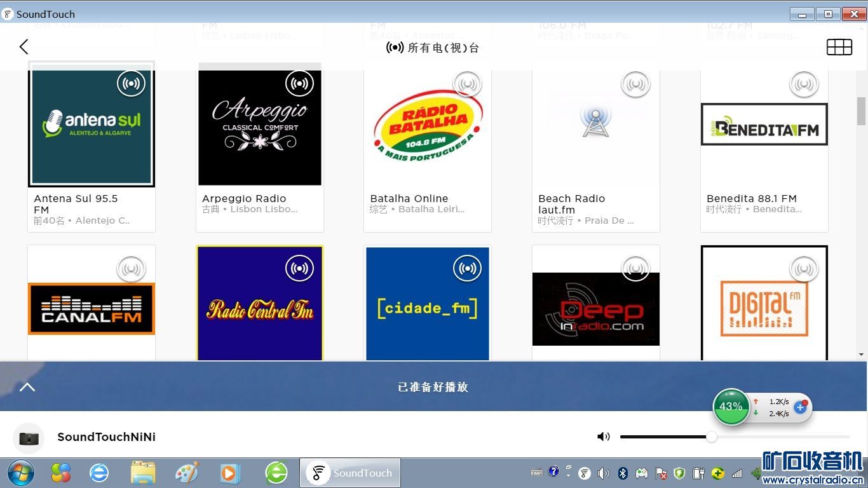Expand the now-playing panel with up chevron
The width and height of the screenshot is (868, 488).
[27, 387]
